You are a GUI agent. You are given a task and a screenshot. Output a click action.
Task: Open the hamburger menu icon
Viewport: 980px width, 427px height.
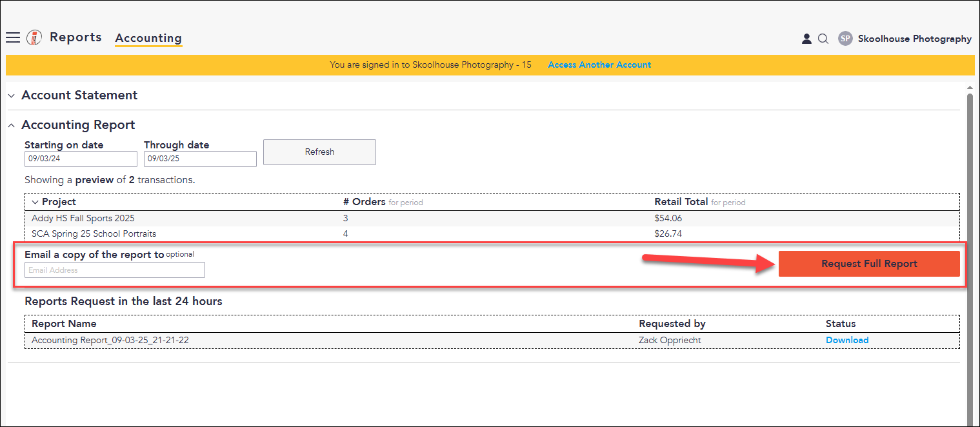13,37
